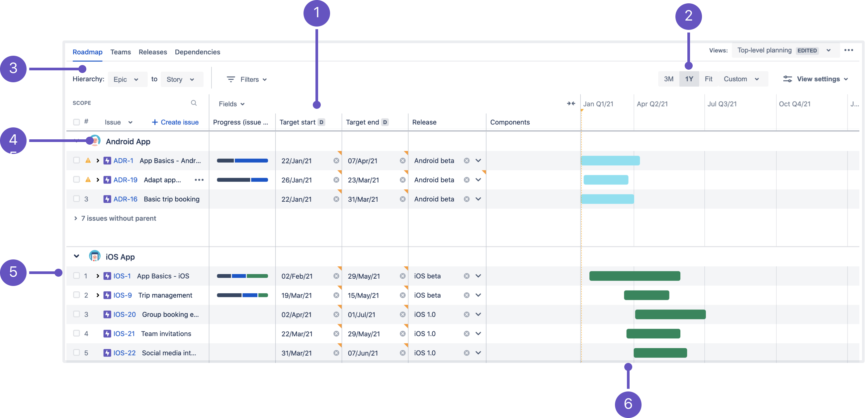Open the ADR-19 row more-actions dots
The height and width of the screenshot is (418, 868).
(199, 180)
